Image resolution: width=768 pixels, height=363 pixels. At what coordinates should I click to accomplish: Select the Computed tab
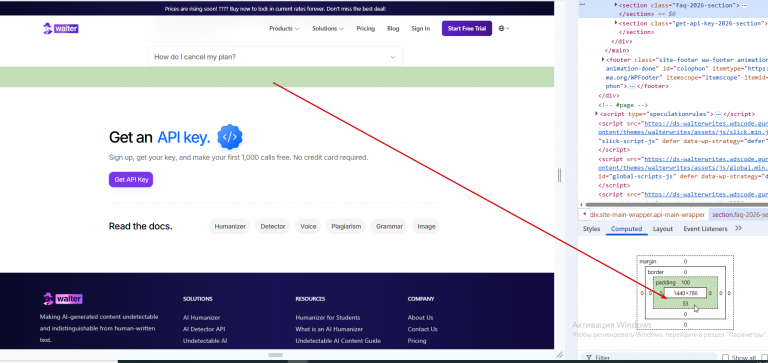626,229
